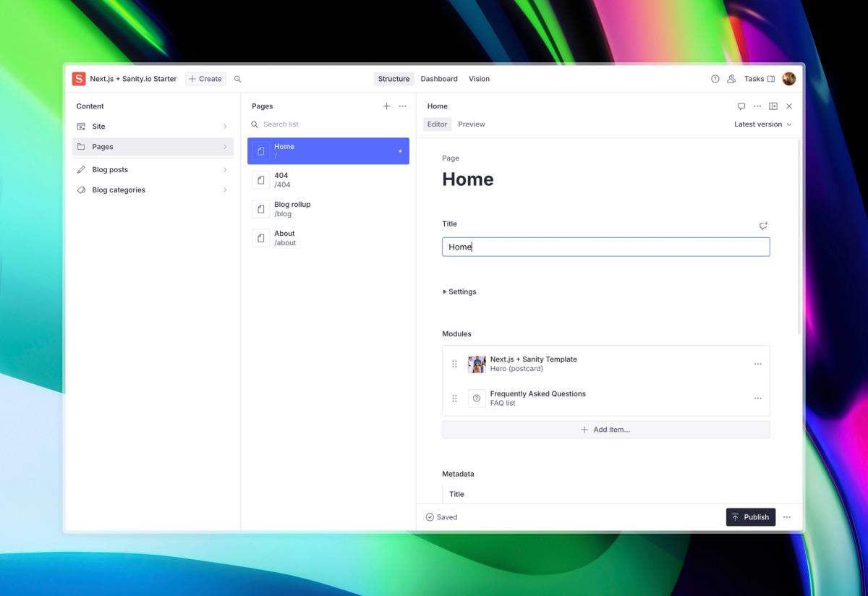Image resolution: width=868 pixels, height=596 pixels.
Task: Click the Hero postcard module thumbnail
Action: tap(477, 364)
